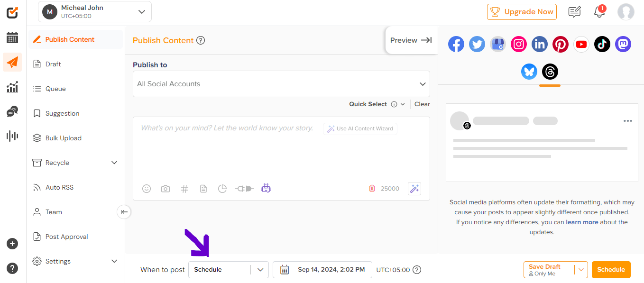The height and width of the screenshot is (283, 644).
Task: Select Google Business preview icon
Action: (498, 45)
